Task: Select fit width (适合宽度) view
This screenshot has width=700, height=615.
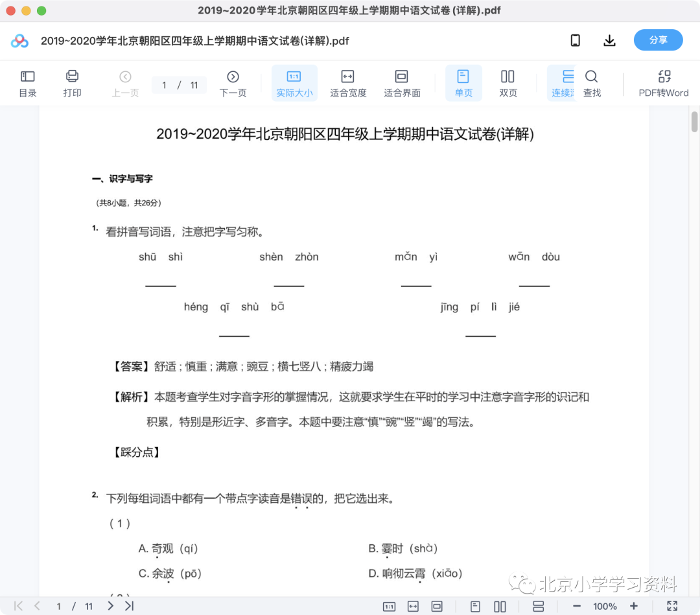Action: click(x=348, y=84)
